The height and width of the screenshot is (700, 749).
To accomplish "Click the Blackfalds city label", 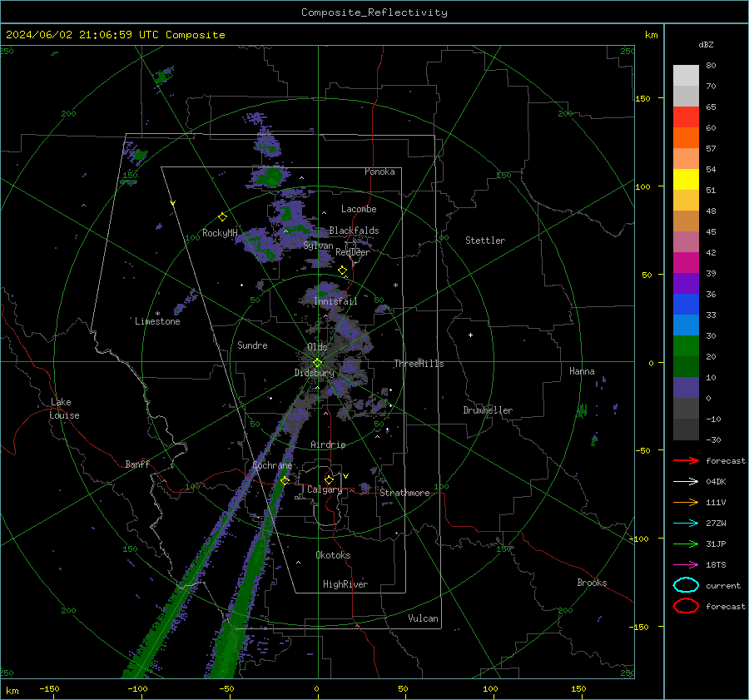I will tap(354, 231).
